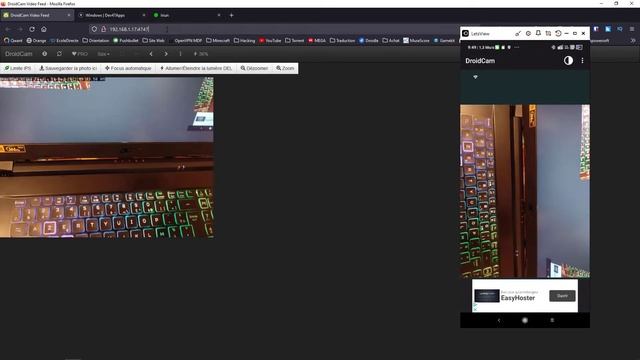Click the security warning lock icon

point(103,29)
